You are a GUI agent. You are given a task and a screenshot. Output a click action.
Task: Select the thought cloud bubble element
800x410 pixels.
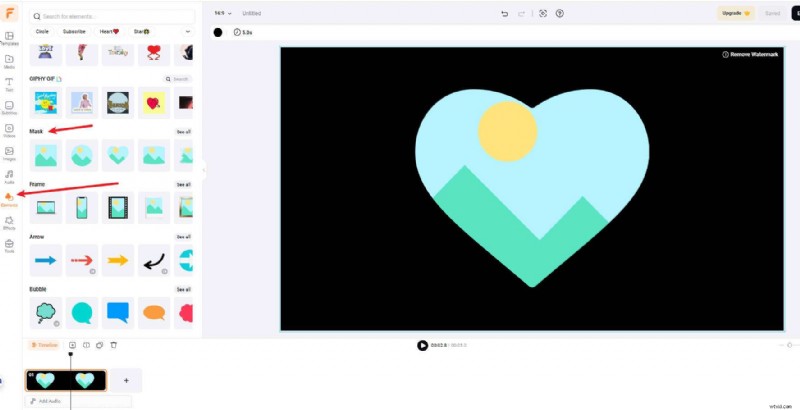click(46, 313)
